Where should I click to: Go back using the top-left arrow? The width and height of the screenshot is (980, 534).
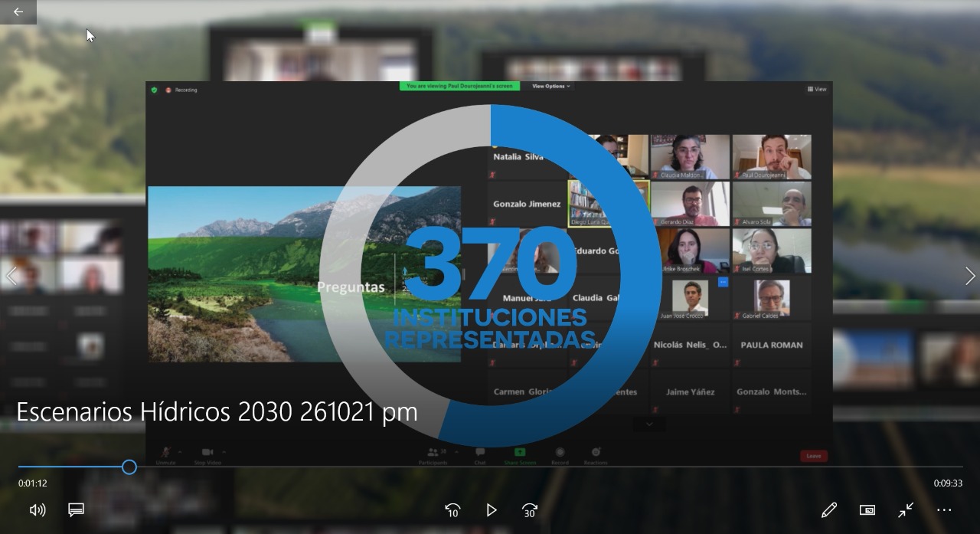18,12
